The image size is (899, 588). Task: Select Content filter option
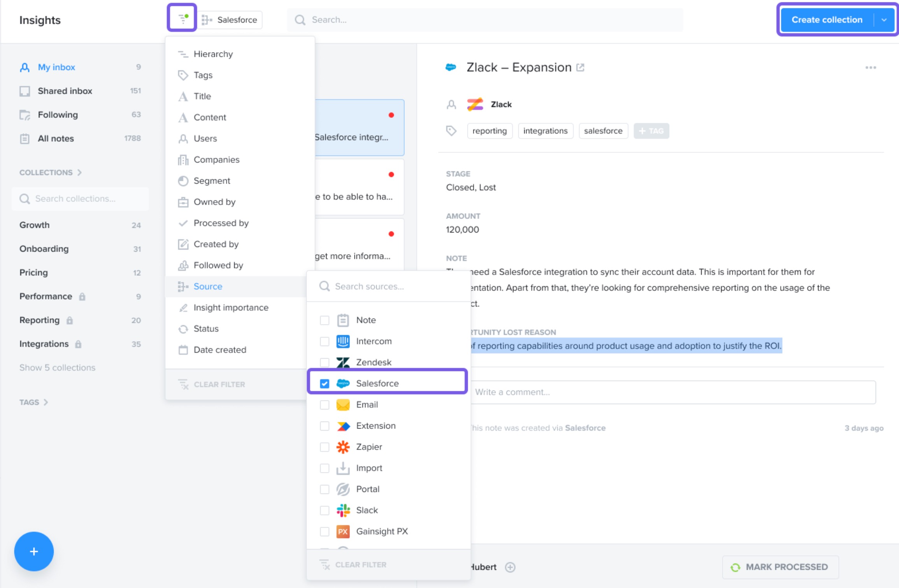pyautogui.click(x=240, y=117)
